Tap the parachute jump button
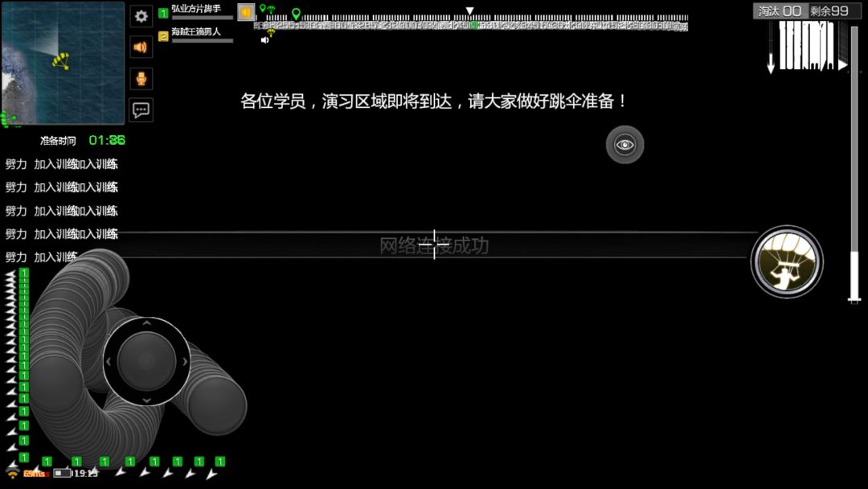The width and height of the screenshot is (868, 489). tap(787, 262)
